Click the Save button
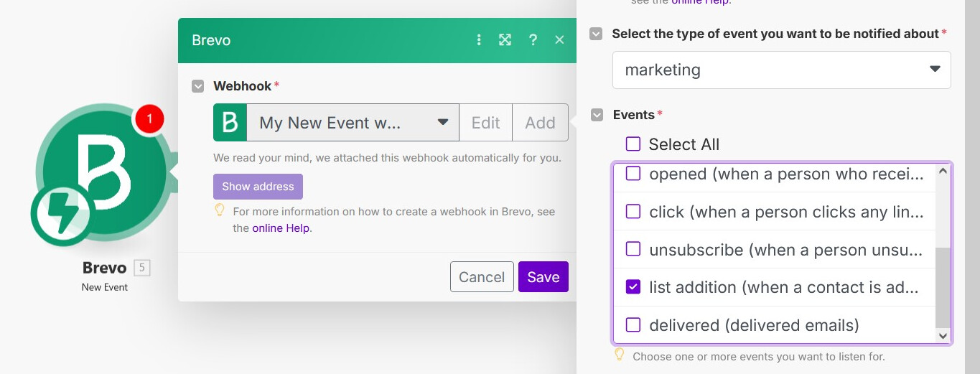This screenshot has width=980, height=374. pos(543,277)
